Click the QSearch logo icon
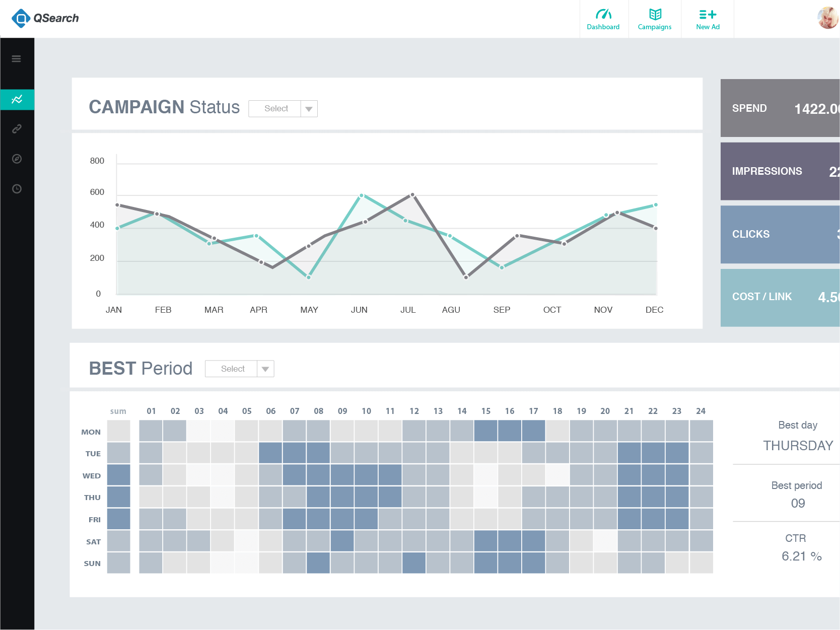 pyautogui.click(x=21, y=19)
